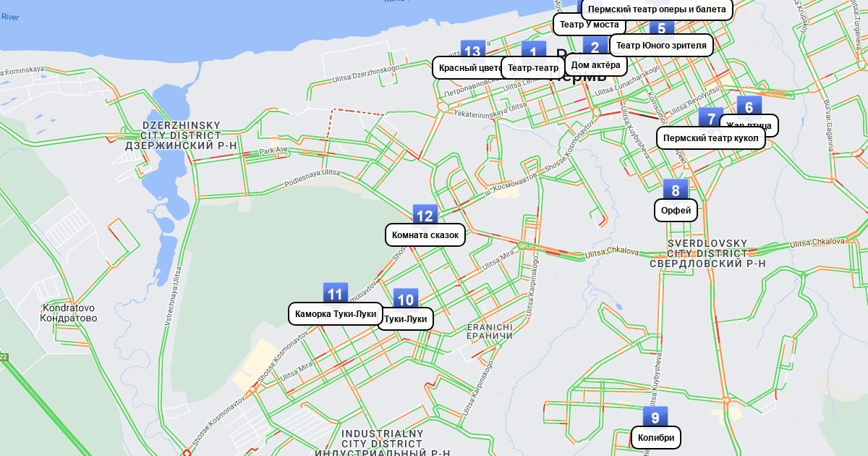Select the Колибри label
868x456 pixels.
click(x=655, y=437)
